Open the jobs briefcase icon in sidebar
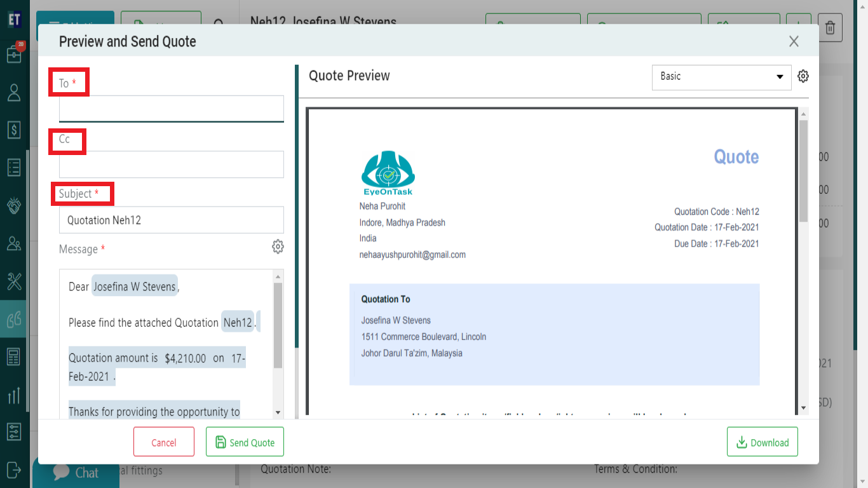Screen dimensions: 868x488 [14, 54]
